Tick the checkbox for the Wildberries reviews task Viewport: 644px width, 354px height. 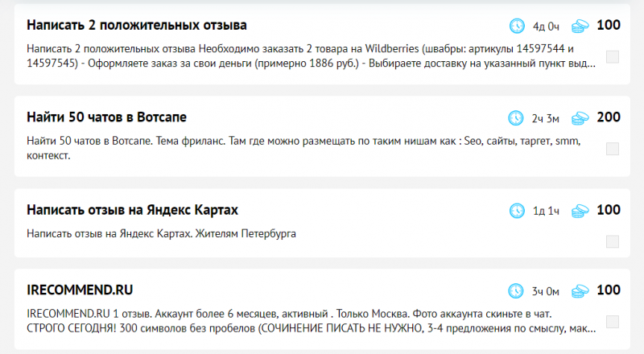(613, 56)
